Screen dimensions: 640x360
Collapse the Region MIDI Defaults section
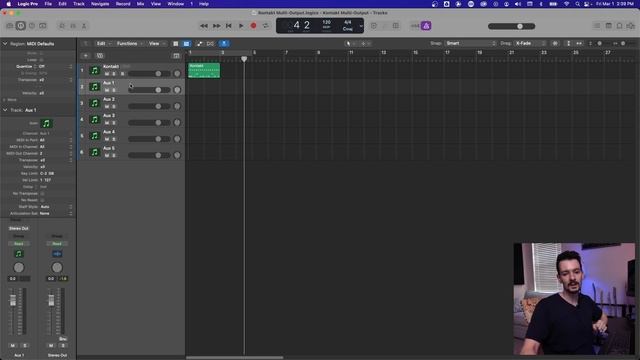point(5,44)
